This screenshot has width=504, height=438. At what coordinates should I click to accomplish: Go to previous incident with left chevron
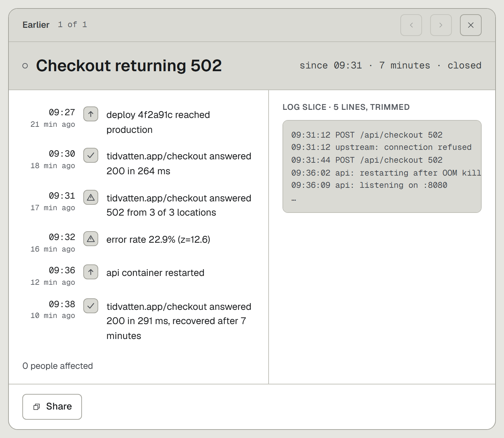(x=411, y=25)
